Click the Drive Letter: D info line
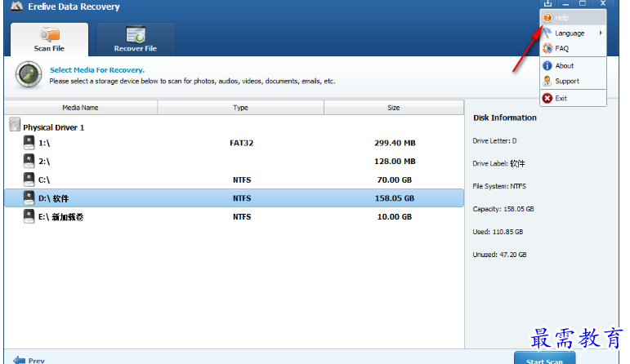The width and height of the screenshot is (630, 364). [x=494, y=141]
